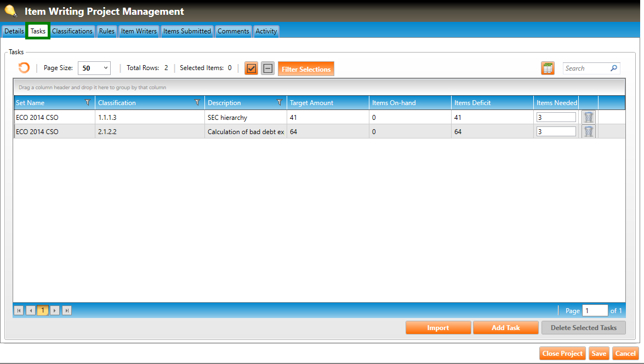Expand the Page Size dropdown
Viewport: 644px width, 364px height.
106,68
